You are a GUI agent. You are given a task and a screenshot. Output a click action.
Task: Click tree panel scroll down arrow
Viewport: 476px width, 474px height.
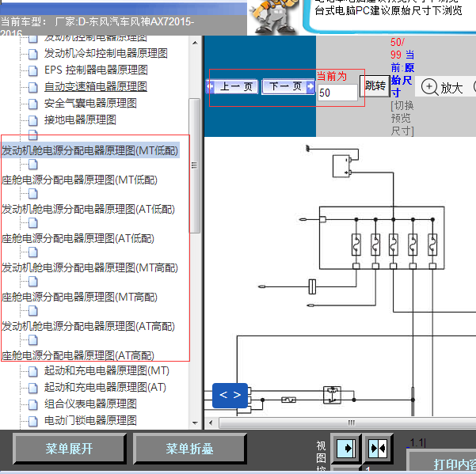pyautogui.click(x=195, y=423)
